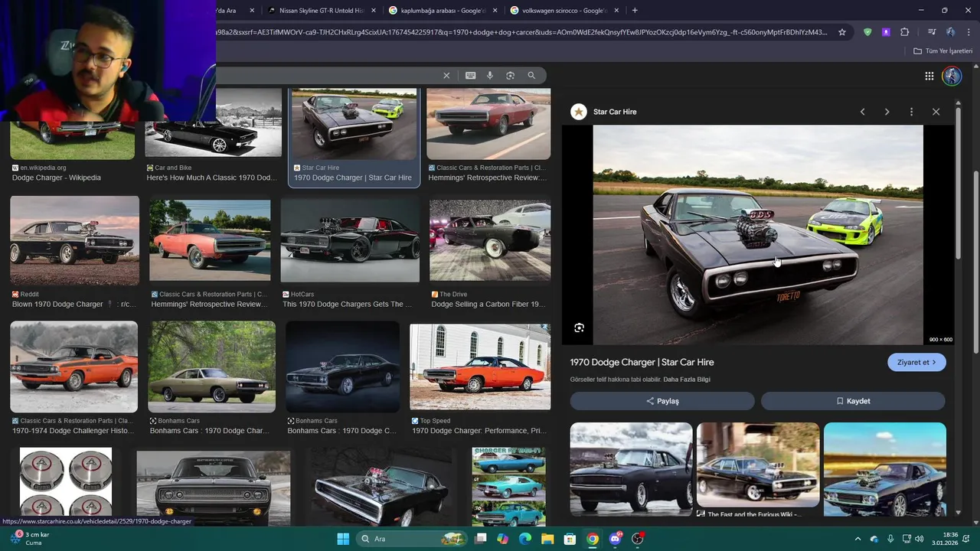Open the purple extension icon in the toolbar

[x=886, y=32]
